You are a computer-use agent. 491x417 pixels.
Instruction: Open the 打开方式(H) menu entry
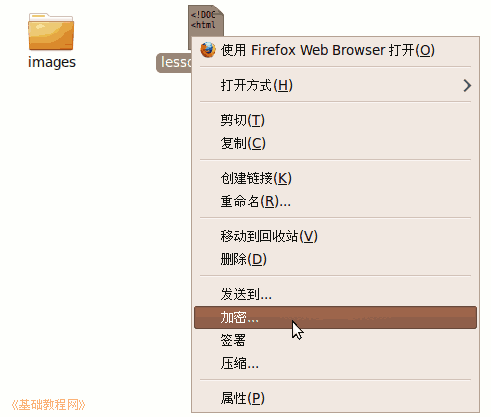coord(335,86)
